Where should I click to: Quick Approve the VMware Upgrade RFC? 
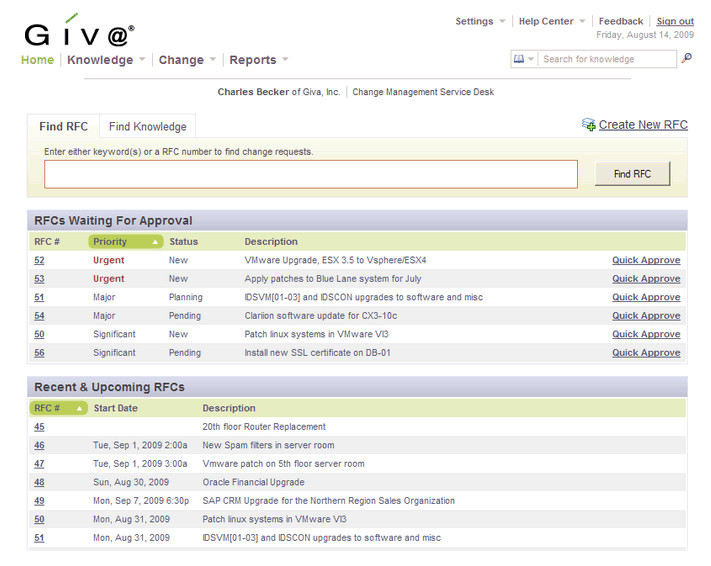point(646,260)
